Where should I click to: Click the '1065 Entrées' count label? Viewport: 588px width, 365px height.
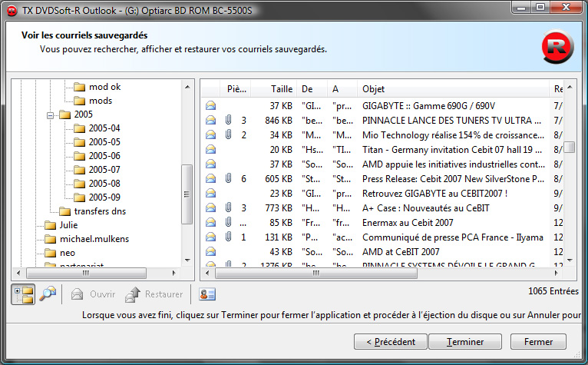[x=553, y=291]
